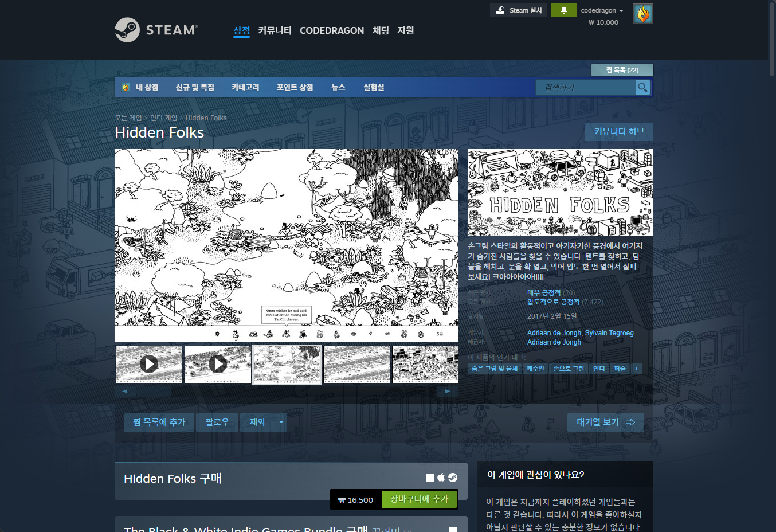Screen dimensions: 776x532
Task: Select the 숨은 그림 및 물체 tag
Action: [494, 369]
